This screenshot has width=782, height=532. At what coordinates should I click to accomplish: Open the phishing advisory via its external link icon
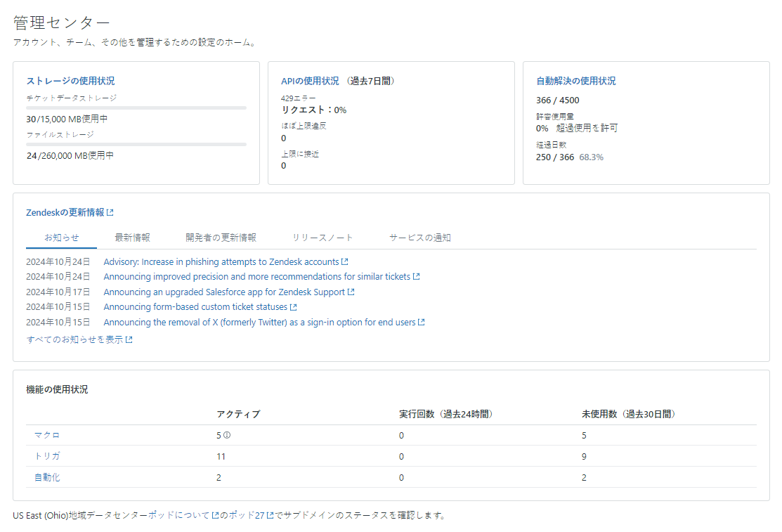point(344,261)
